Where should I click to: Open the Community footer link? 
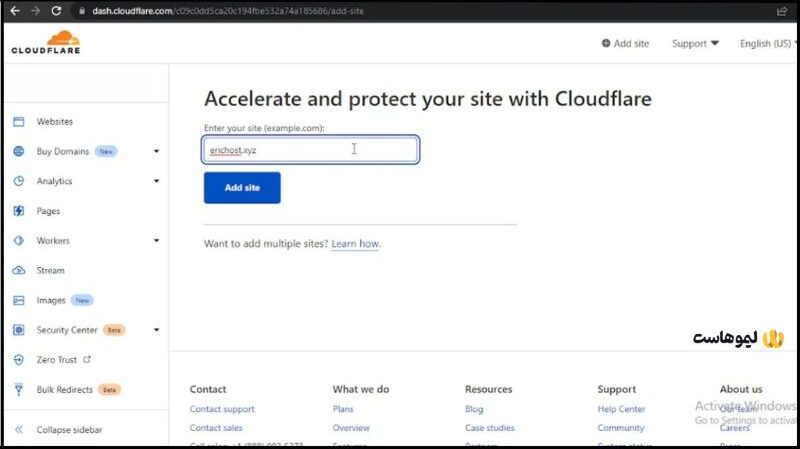[621, 428]
